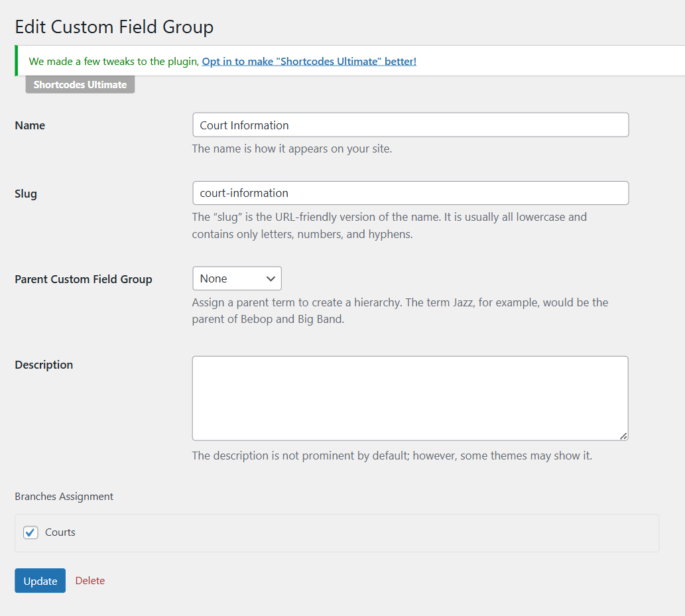Click the Edit Custom Field Group heading

(x=114, y=27)
